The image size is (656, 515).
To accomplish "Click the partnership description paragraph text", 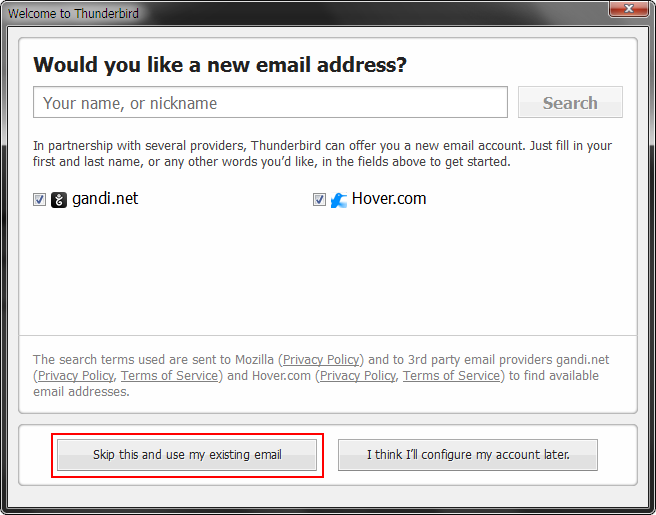I will coord(322,154).
